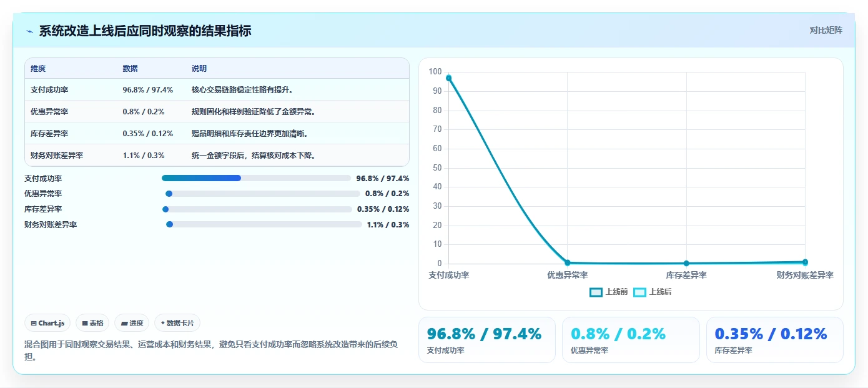Click the 财务对账差异率 data point on chart
This screenshot has width=868, height=388.
[805, 262]
